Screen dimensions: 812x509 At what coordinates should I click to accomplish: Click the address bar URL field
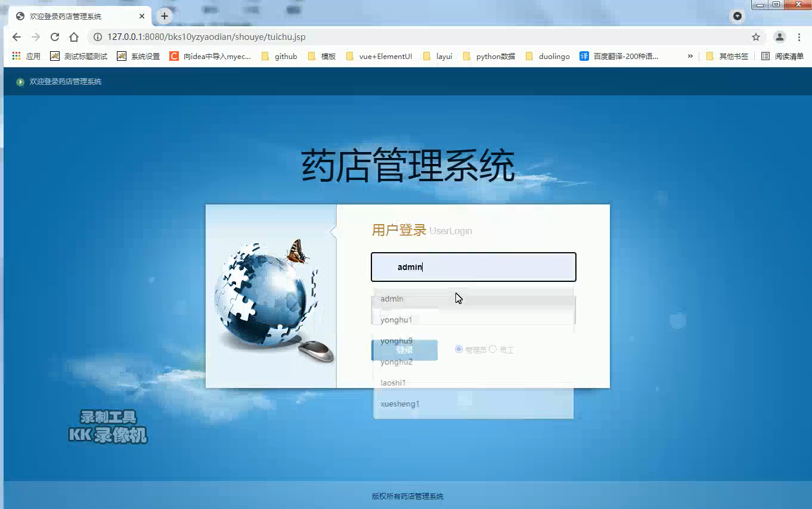(x=417, y=37)
